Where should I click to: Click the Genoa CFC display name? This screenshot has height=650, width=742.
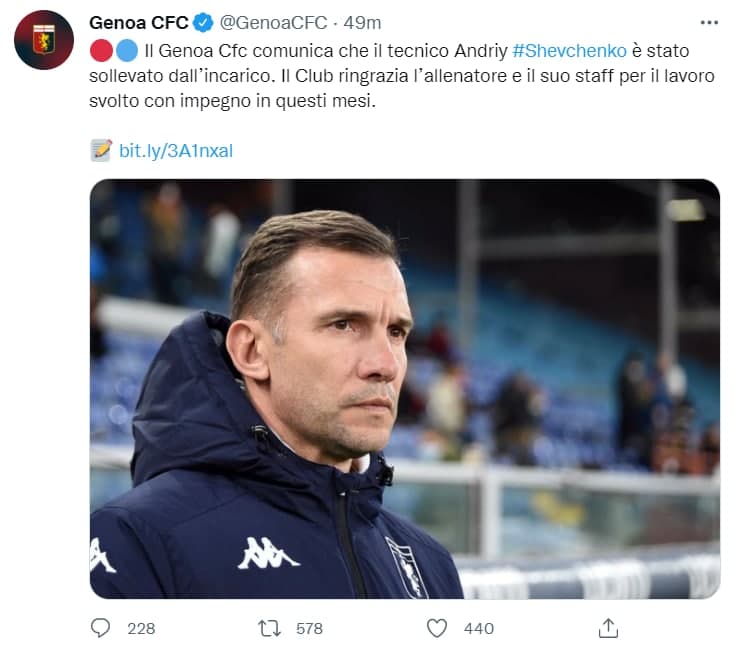[137, 22]
